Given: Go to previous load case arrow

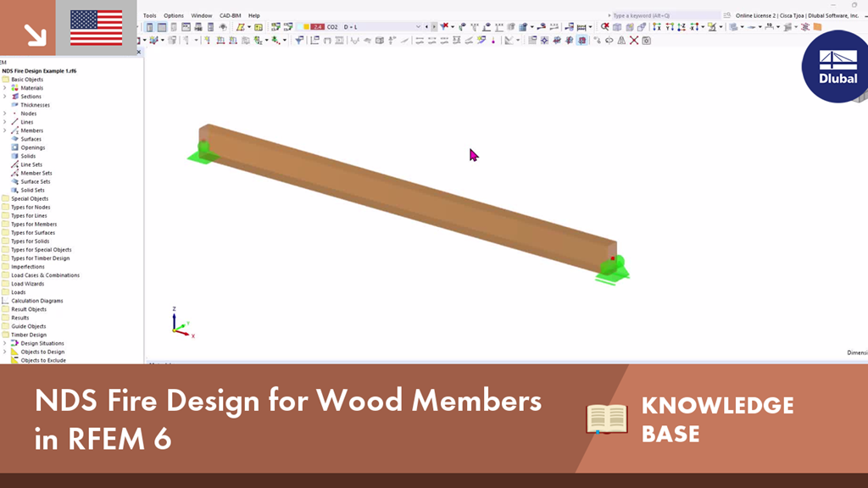Looking at the screenshot, I should (426, 26).
